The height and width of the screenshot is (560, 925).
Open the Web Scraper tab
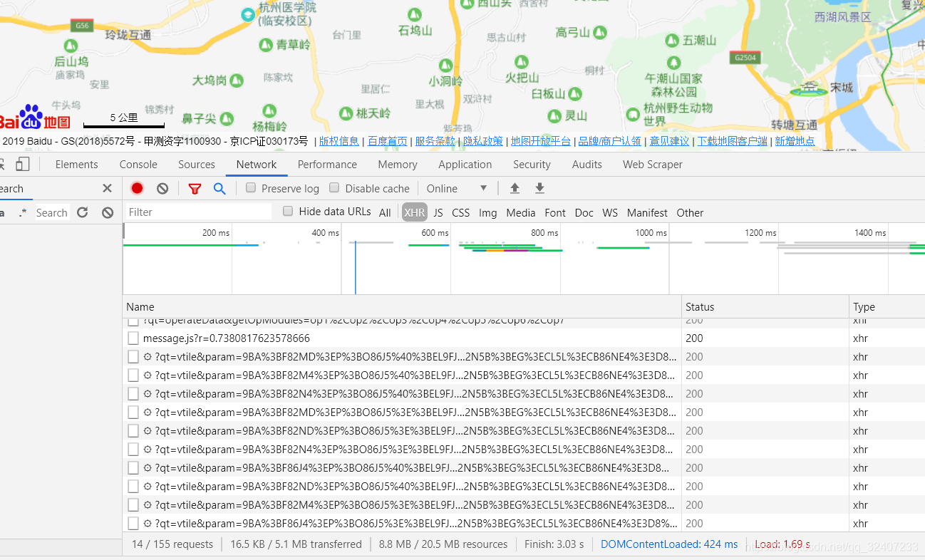(653, 165)
